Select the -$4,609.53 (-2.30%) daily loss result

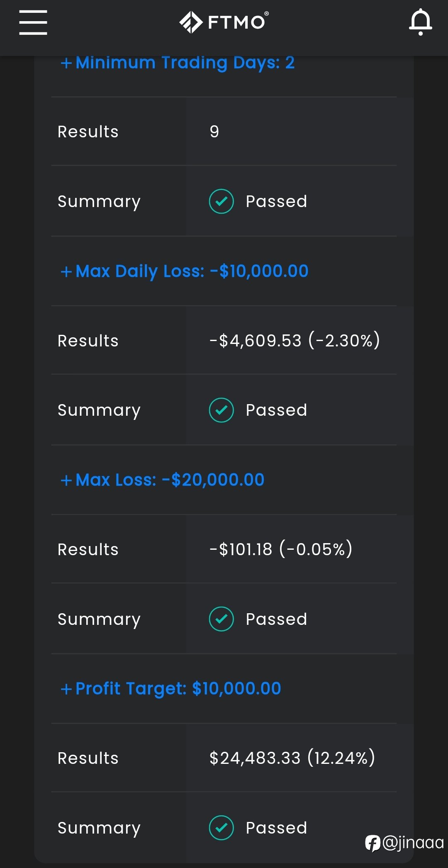tap(295, 341)
